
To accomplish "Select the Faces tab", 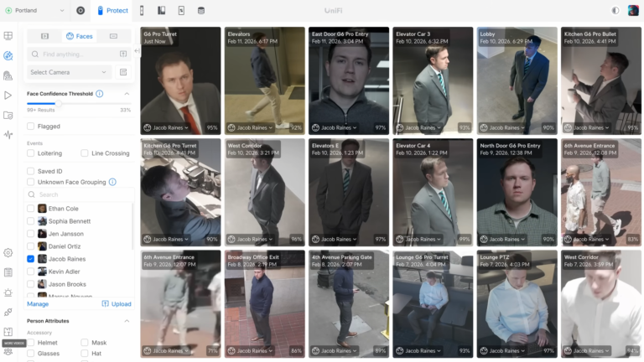I will point(80,36).
